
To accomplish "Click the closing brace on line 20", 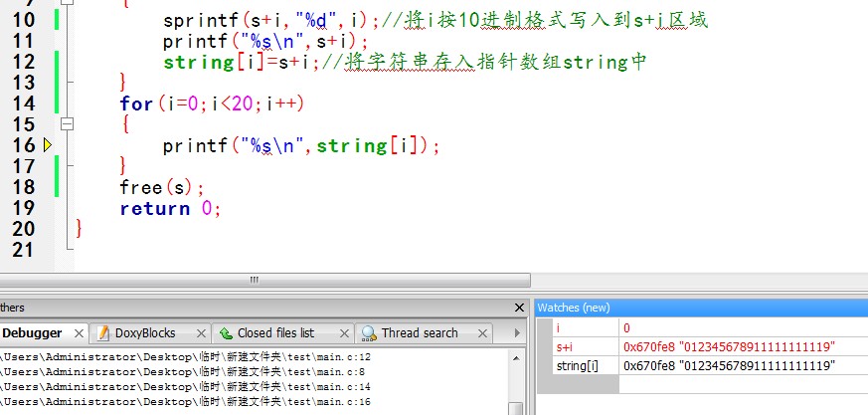I will click(x=80, y=228).
